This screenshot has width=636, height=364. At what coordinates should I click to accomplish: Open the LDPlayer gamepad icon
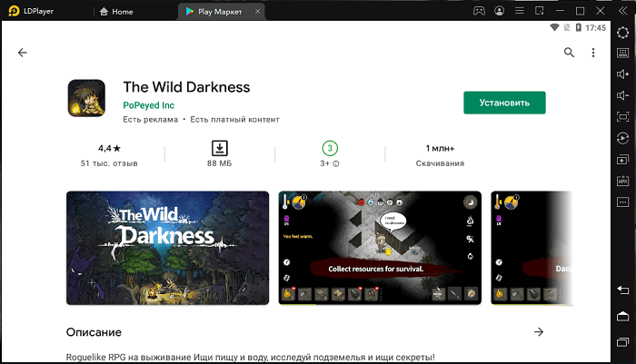click(x=479, y=11)
